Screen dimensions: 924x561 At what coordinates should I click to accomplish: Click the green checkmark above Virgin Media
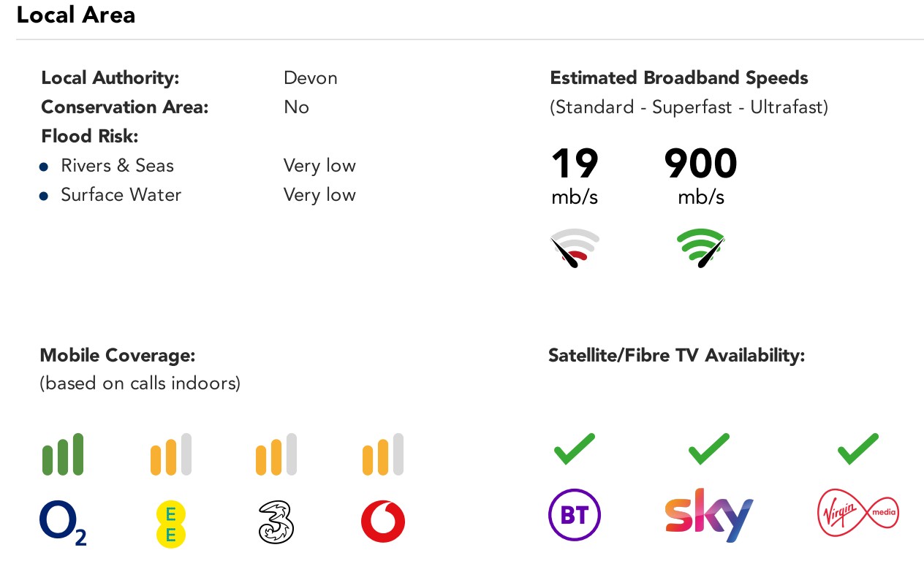pos(857,449)
